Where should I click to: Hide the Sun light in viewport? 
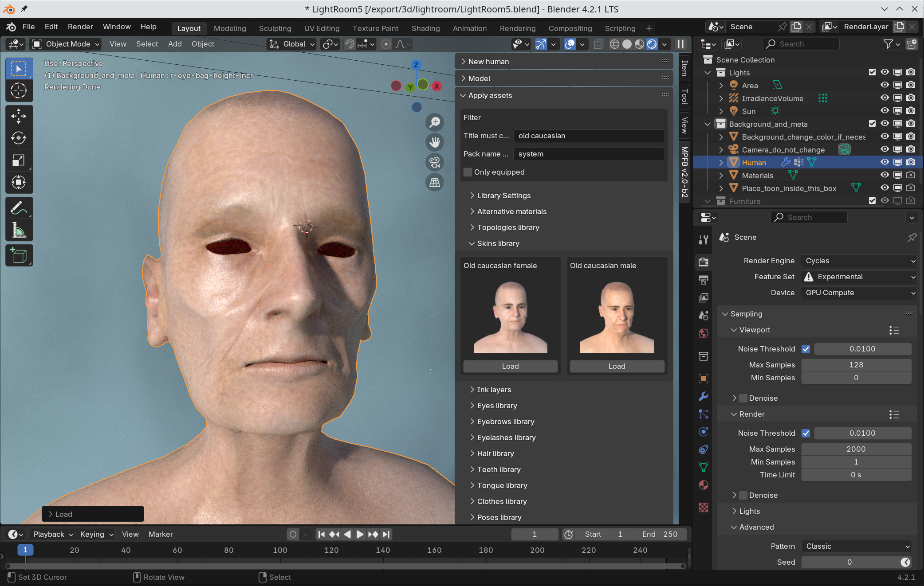[x=885, y=111]
